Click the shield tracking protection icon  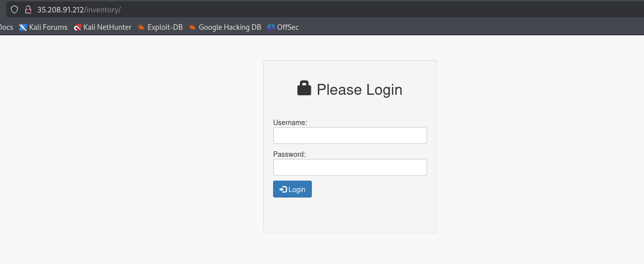point(14,9)
